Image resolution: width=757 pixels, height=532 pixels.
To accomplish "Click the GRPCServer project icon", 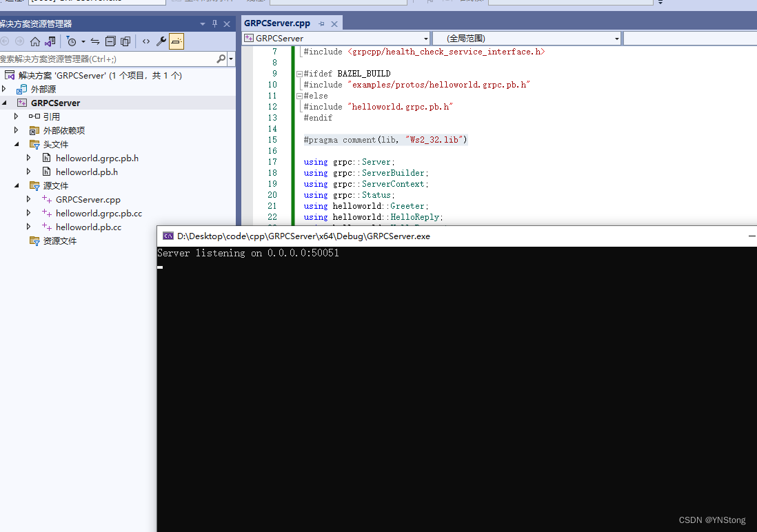I will (x=22, y=103).
